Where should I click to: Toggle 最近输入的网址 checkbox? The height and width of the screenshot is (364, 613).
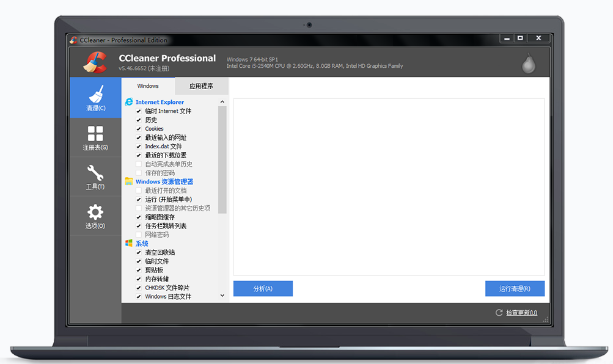(138, 137)
